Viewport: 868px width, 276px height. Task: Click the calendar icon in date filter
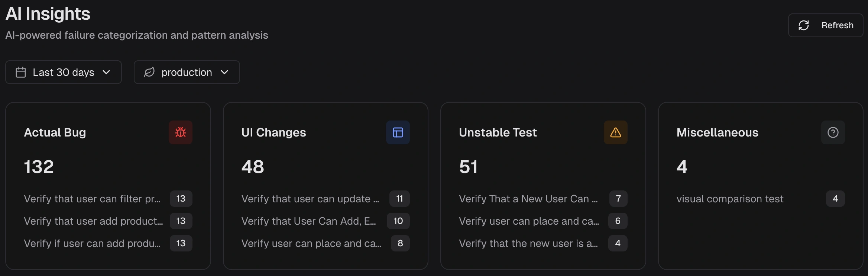coord(21,72)
